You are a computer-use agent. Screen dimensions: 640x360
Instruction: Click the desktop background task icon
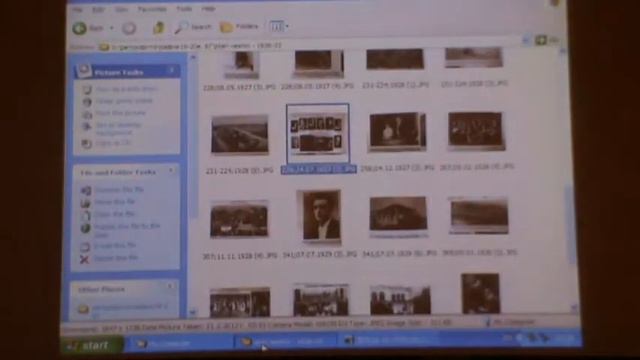pos(87,127)
